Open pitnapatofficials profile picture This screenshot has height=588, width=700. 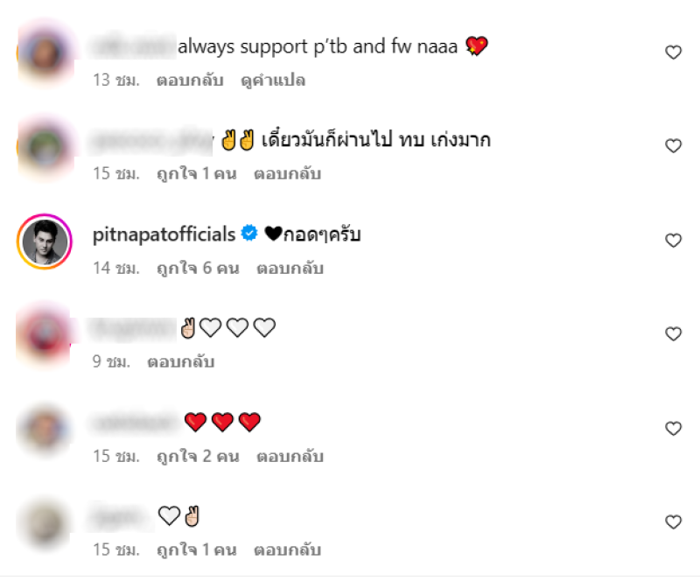[45, 241]
